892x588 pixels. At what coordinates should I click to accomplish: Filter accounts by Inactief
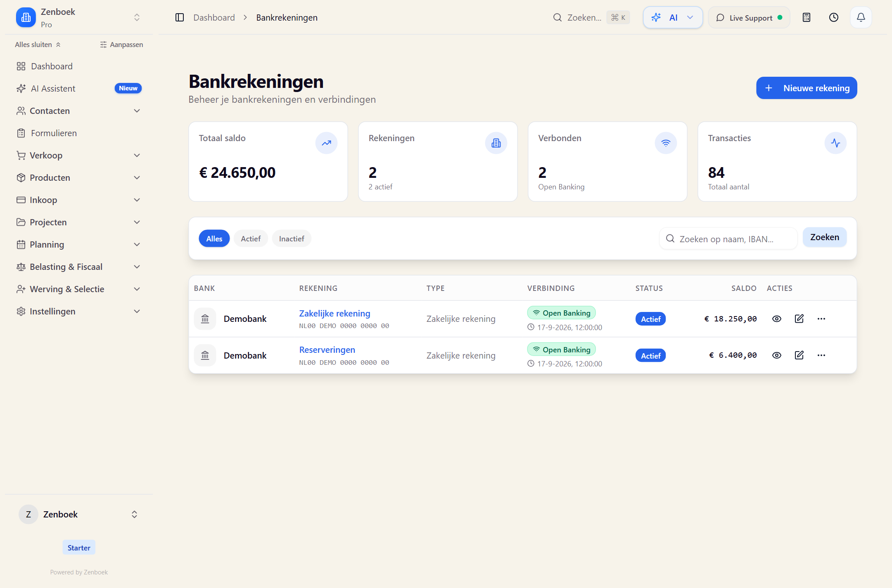292,239
